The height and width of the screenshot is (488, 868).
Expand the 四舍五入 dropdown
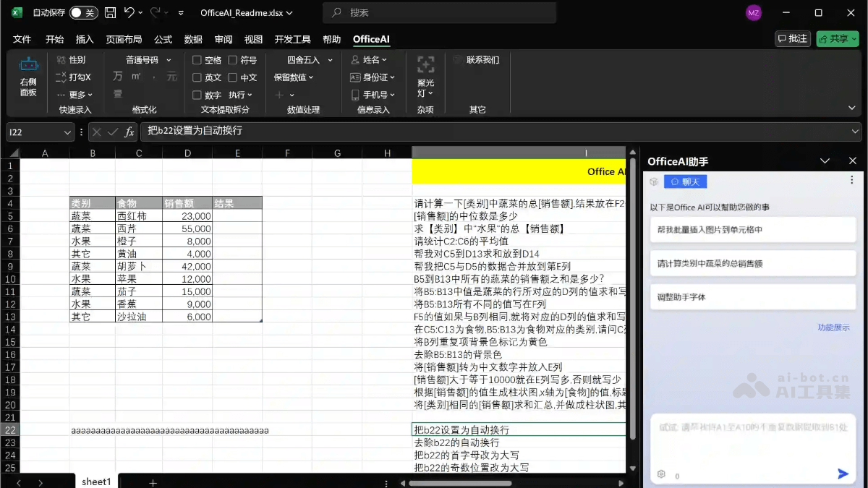click(x=305, y=59)
